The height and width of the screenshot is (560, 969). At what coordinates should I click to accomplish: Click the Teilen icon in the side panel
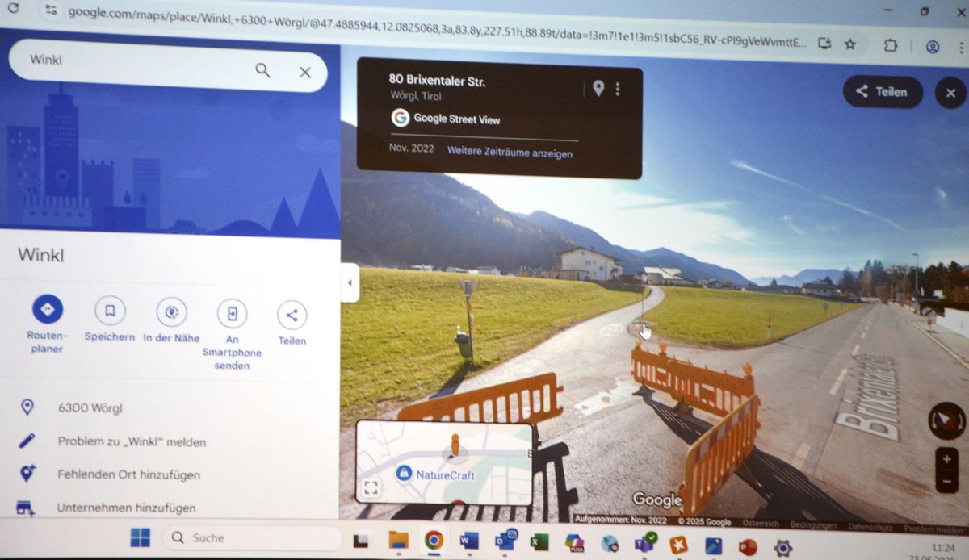point(292,316)
